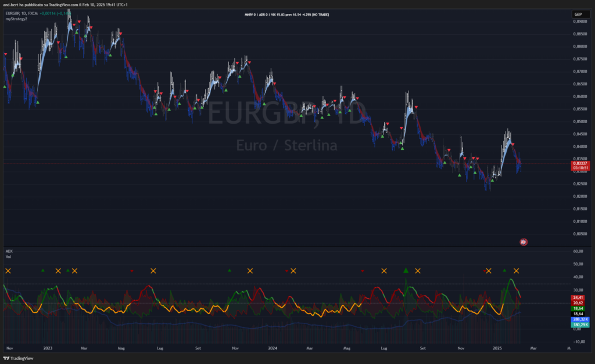Click the red round icon near the price axis
The width and height of the screenshot is (595, 364).
click(x=523, y=241)
